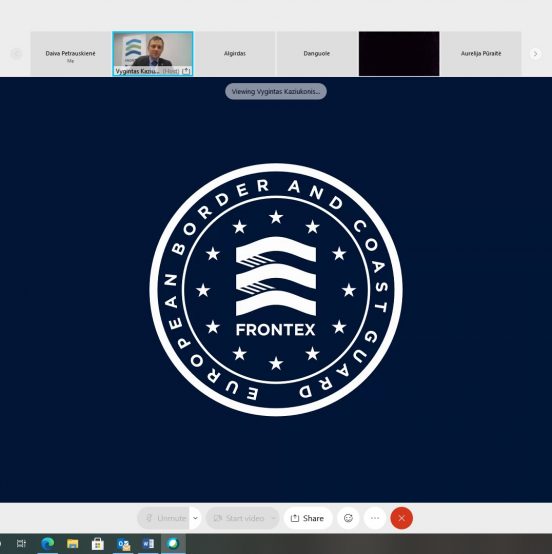Click the Share content button
Viewport: 552px width, 554px height.
coord(308,518)
